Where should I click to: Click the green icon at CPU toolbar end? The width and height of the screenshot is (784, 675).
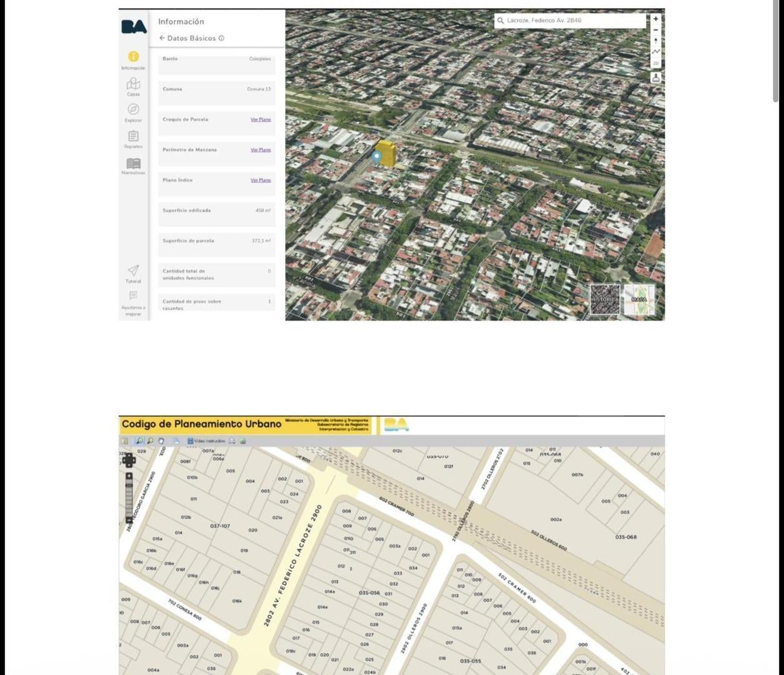243,441
